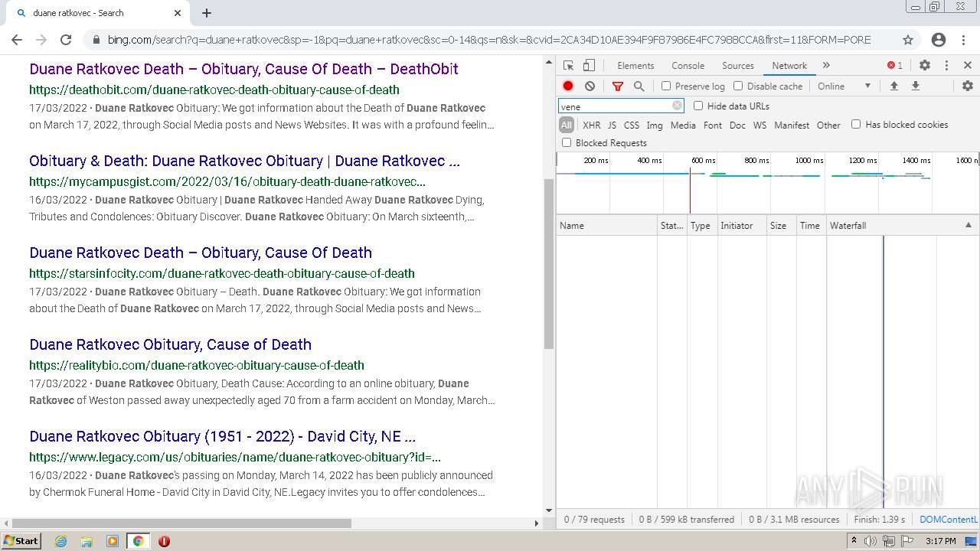Screen dimensions: 980x551
Task: Filter requests by Img
Action: click(655, 125)
